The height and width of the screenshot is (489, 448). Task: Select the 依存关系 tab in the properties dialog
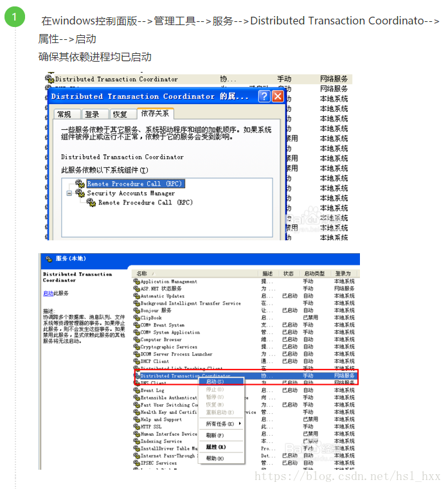tap(155, 114)
